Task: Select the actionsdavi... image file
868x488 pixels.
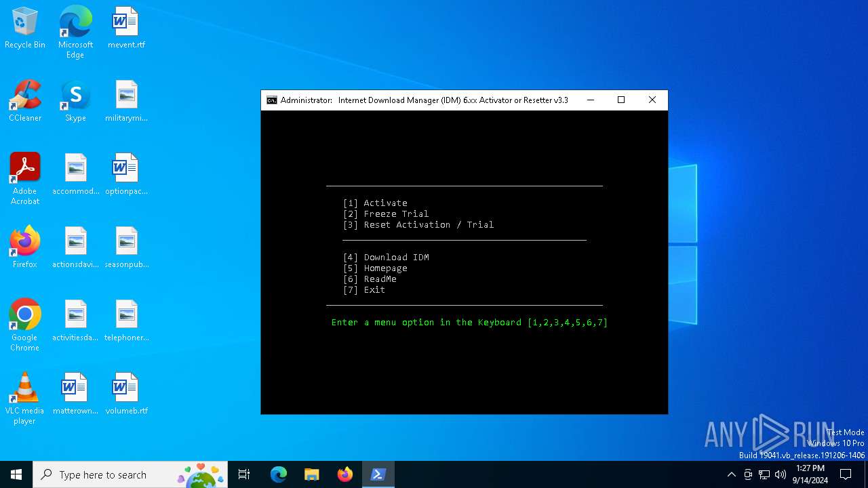Action: click(75, 248)
